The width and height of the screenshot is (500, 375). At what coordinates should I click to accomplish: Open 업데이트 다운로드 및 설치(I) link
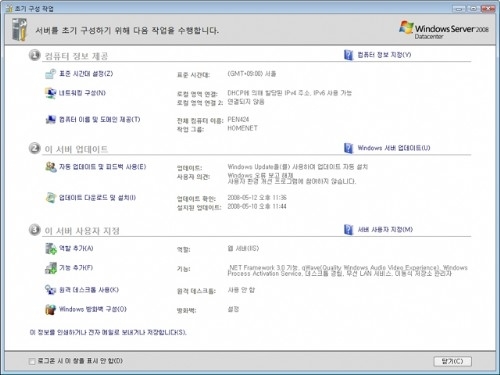[x=97, y=198]
